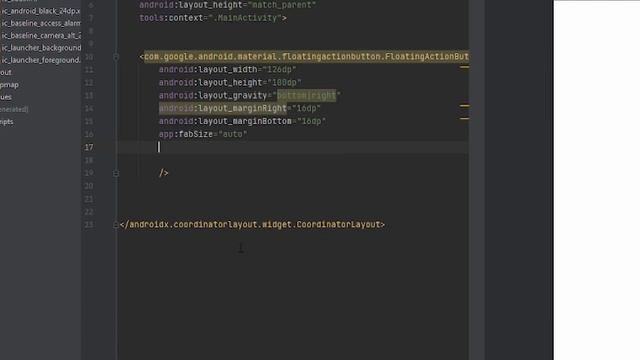Viewport: 640px width, 360px height.
Task: Click the "100dp" height value
Action: point(284,82)
